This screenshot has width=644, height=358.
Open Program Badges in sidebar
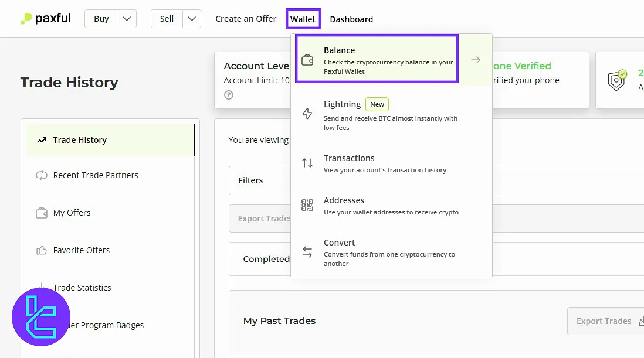point(105,325)
